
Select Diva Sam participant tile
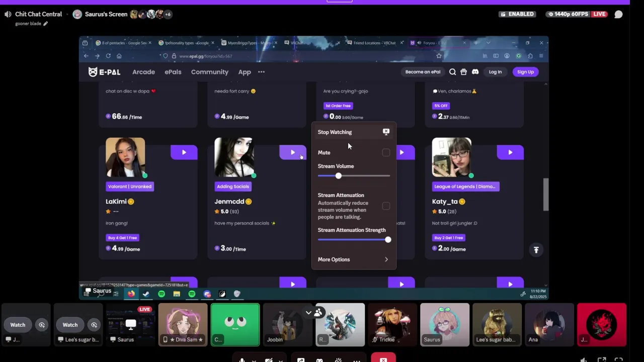click(183, 325)
